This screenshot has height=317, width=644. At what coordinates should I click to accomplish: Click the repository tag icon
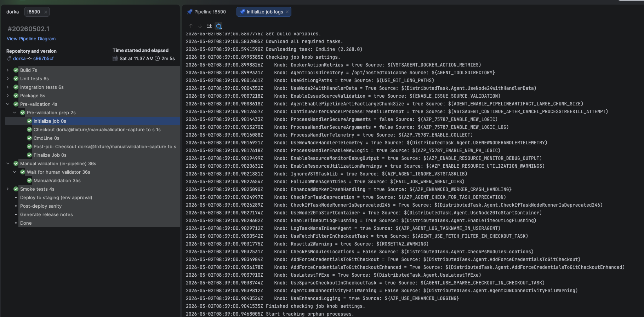click(x=9, y=58)
